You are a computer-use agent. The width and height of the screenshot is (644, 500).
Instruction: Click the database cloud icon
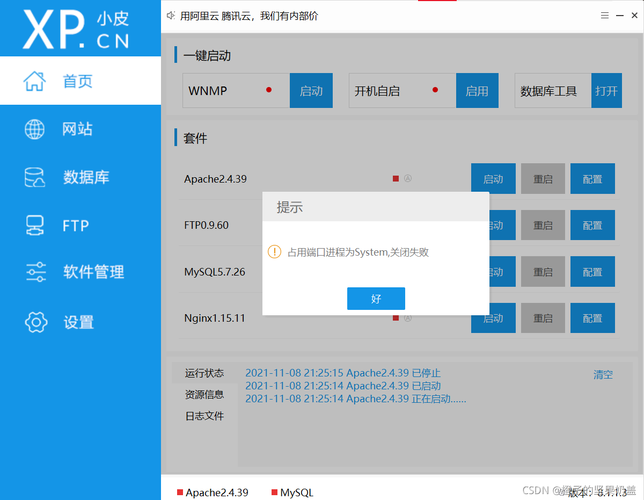pyautogui.click(x=34, y=177)
